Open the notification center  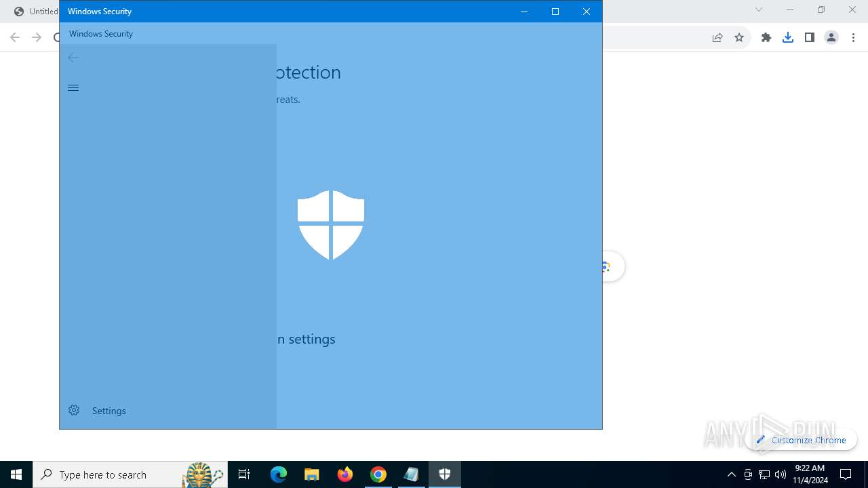click(846, 474)
